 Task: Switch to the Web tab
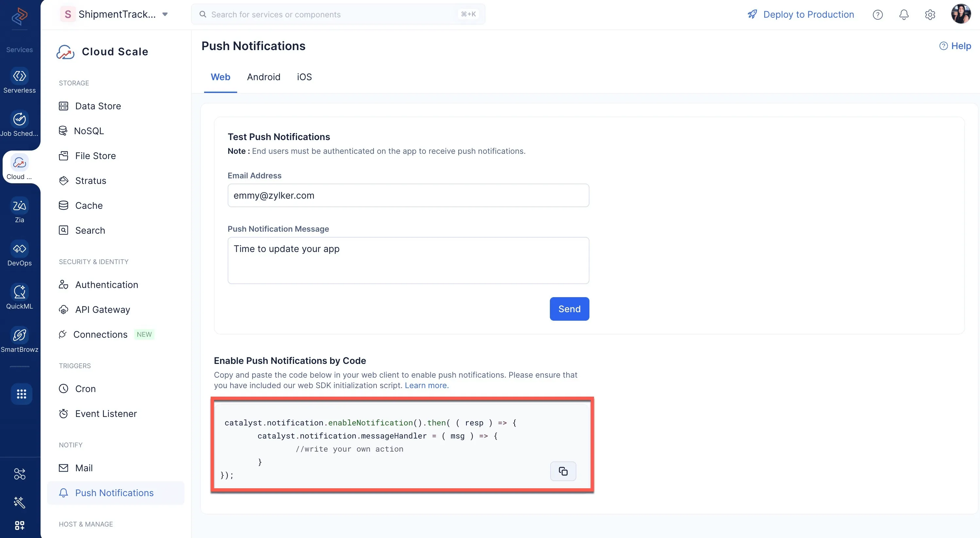220,77
